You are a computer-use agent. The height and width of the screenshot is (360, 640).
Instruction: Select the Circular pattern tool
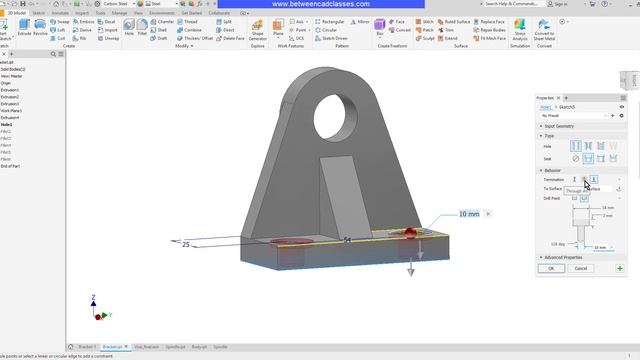326,30
